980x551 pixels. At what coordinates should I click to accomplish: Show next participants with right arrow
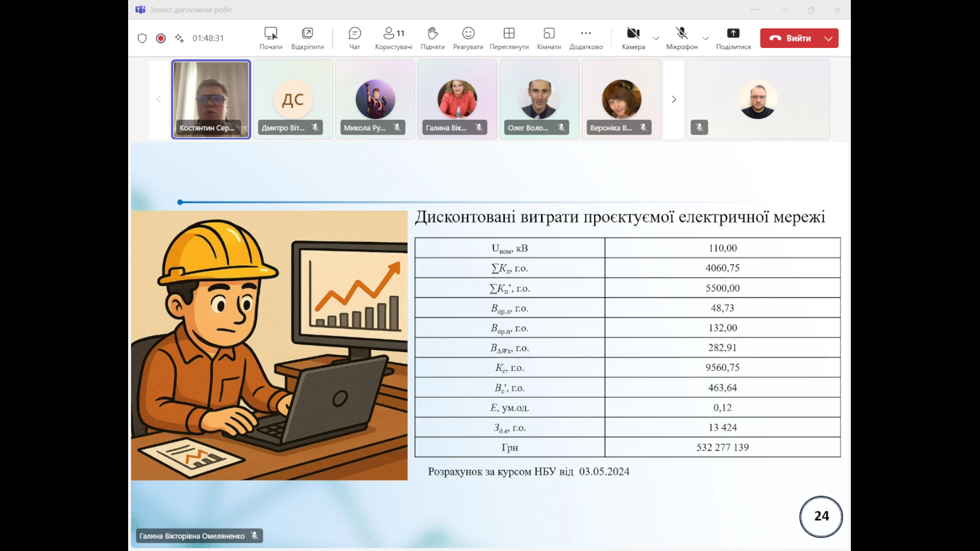pos(674,99)
